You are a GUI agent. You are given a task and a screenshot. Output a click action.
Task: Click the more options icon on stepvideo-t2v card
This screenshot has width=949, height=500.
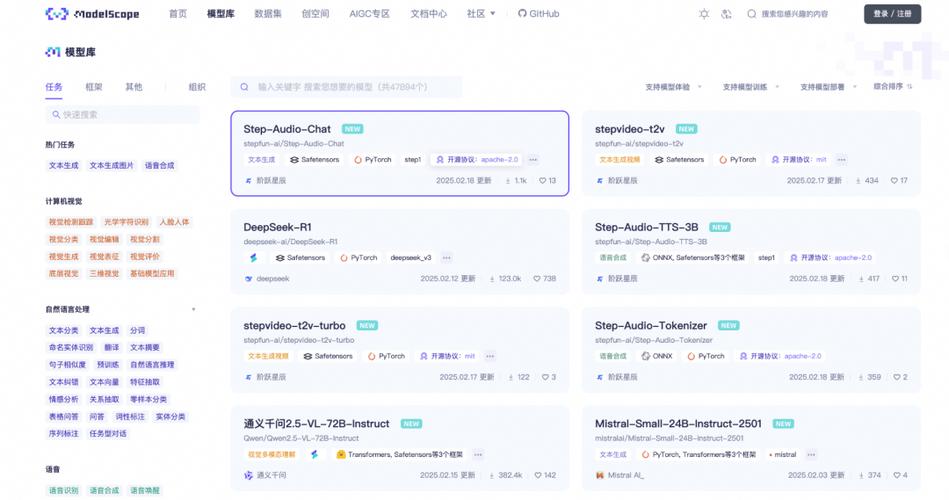[x=841, y=160]
